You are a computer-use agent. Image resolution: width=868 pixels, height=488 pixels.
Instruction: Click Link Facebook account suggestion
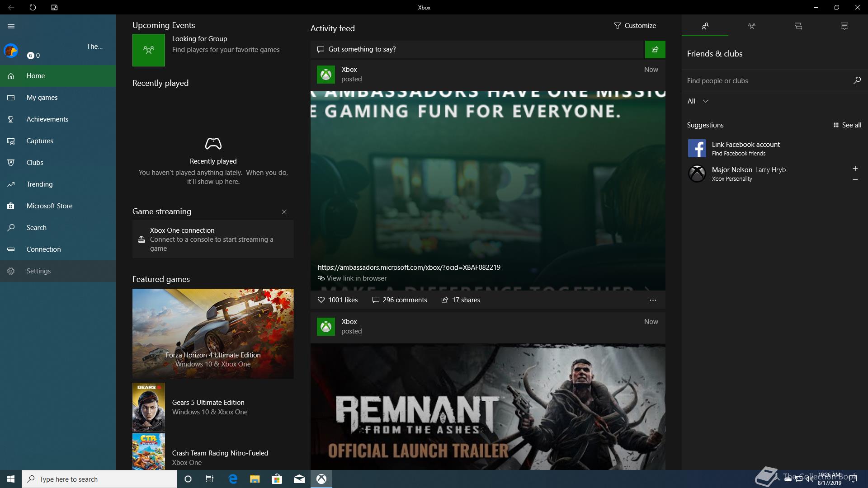click(x=775, y=148)
